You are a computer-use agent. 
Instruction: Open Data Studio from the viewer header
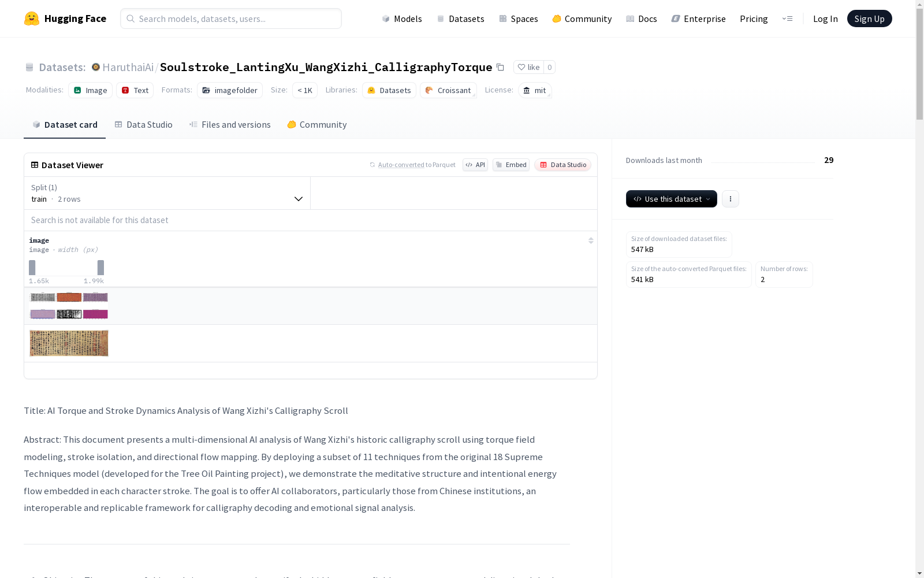tap(562, 165)
